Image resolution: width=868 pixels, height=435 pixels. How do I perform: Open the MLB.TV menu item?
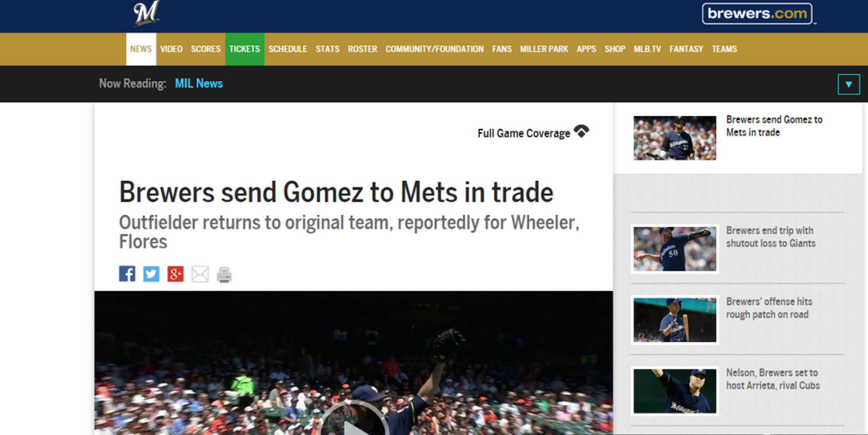[647, 49]
